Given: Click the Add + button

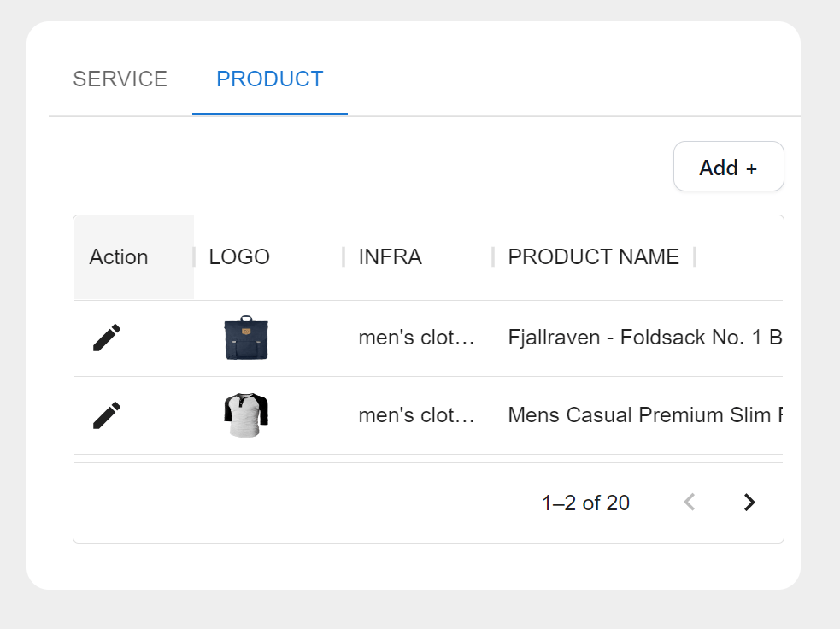Looking at the screenshot, I should (x=728, y=167).
